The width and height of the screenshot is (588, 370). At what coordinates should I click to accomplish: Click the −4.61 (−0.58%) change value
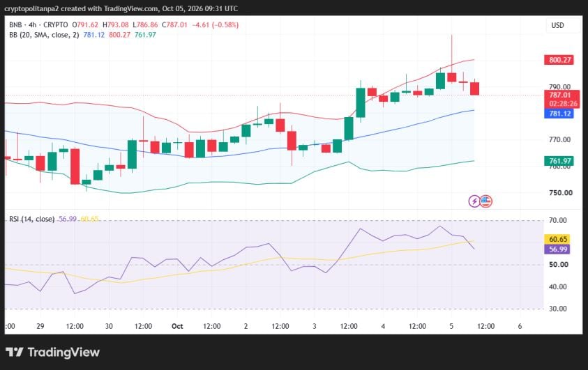tap(216, 24)
